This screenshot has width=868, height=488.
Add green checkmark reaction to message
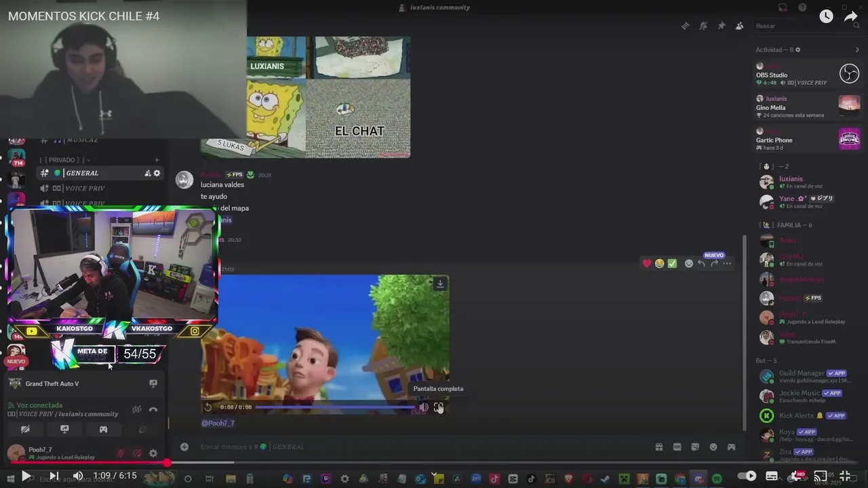coord(672,263)
